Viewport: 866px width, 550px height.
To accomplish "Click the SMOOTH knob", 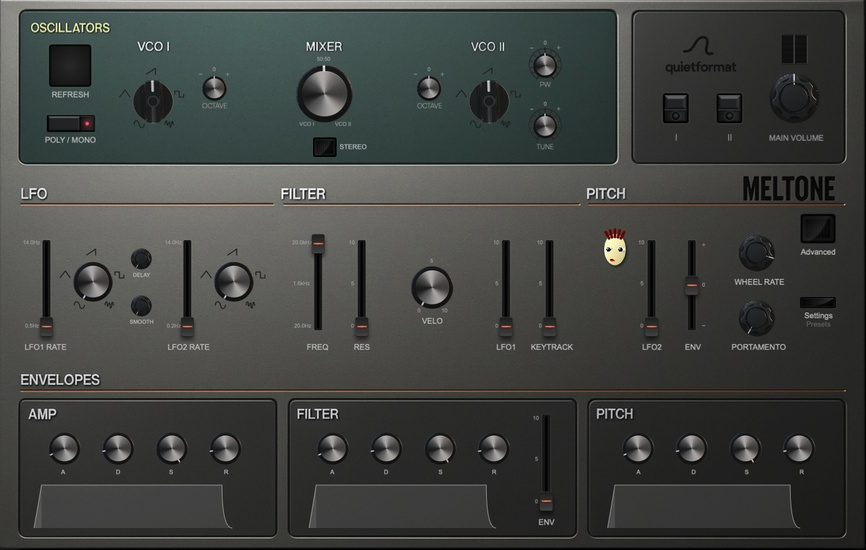I will (141, 306).
